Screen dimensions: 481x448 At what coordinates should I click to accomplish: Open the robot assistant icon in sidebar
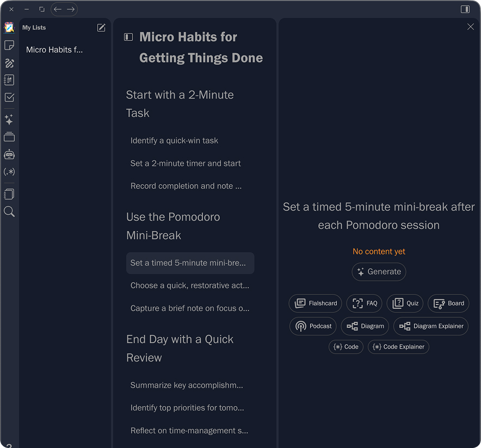[x=9, y=154]
